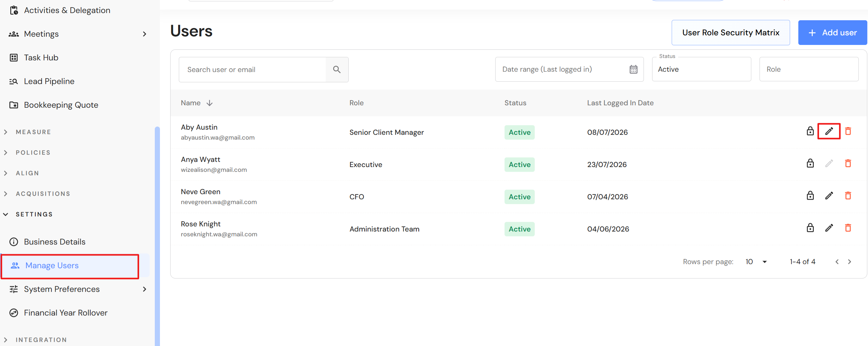Edit Rose Knight with the pencil icon
The height and width of the screenshot is (346, 868).
click(829, 228)
